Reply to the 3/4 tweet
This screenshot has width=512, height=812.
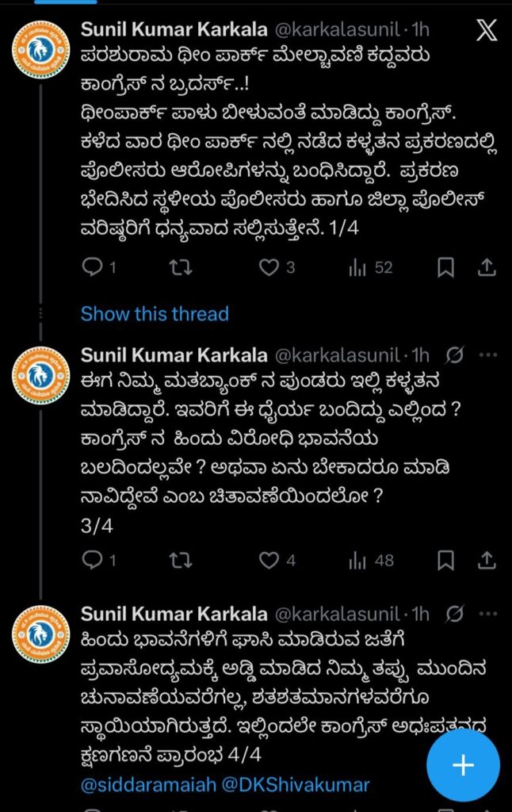(x=94, y=561)
